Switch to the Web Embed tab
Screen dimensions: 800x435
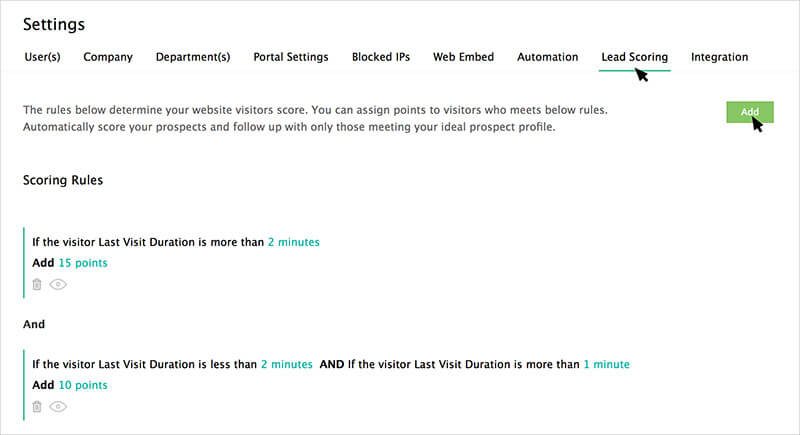463,57
